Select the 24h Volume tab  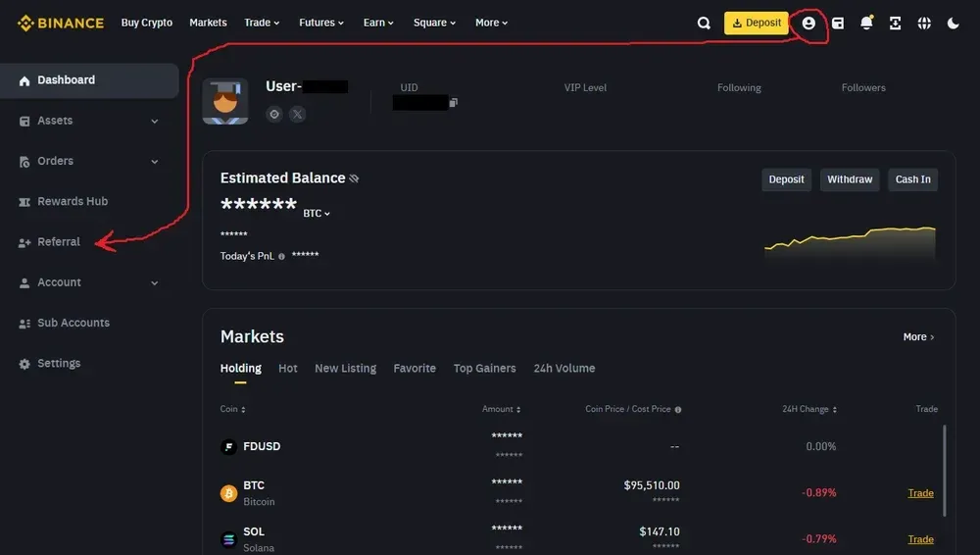[564, 369]
